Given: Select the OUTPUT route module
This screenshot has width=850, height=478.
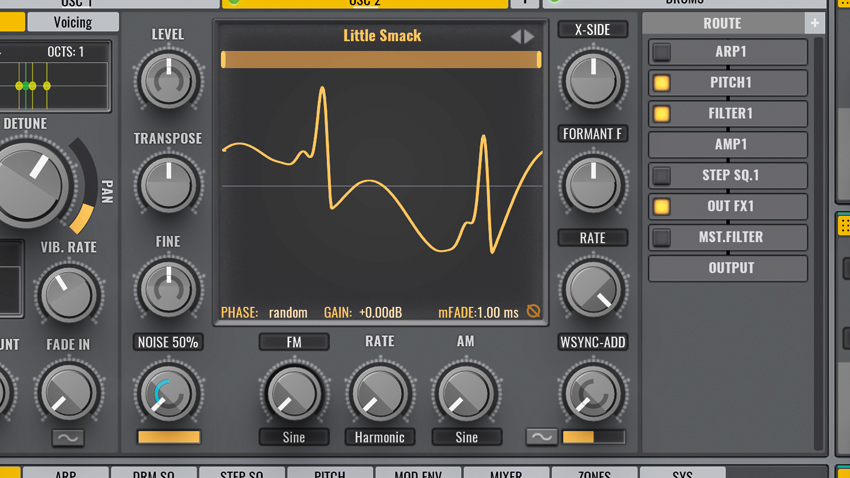Looking at the screenshot, I should 728,268.
